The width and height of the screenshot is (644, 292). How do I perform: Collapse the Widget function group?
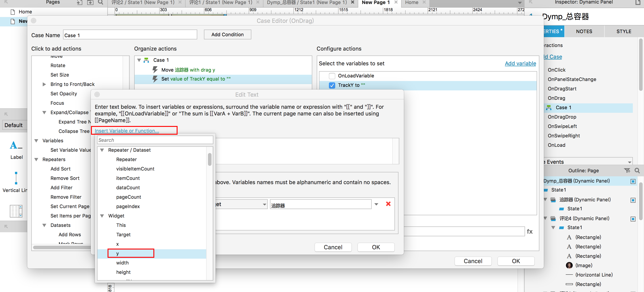(x=102, y=216)
